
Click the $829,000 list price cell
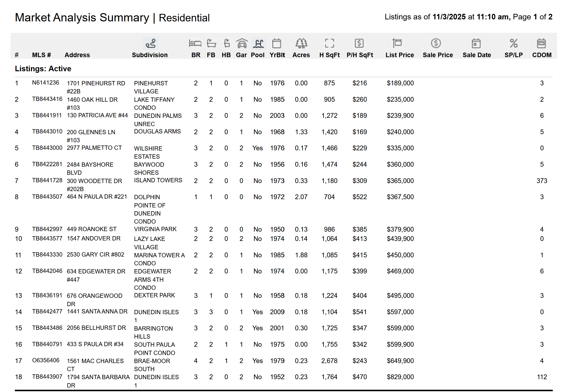[400, 377]
